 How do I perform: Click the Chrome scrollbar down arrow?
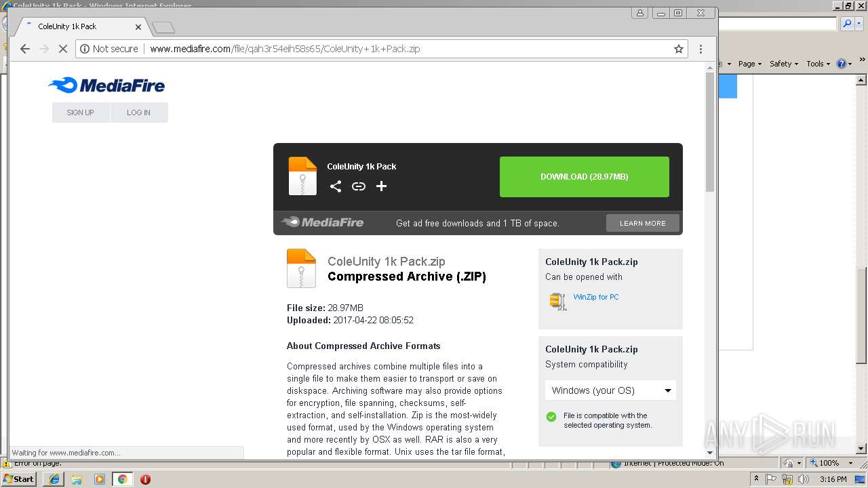click(x=710, y=452)
